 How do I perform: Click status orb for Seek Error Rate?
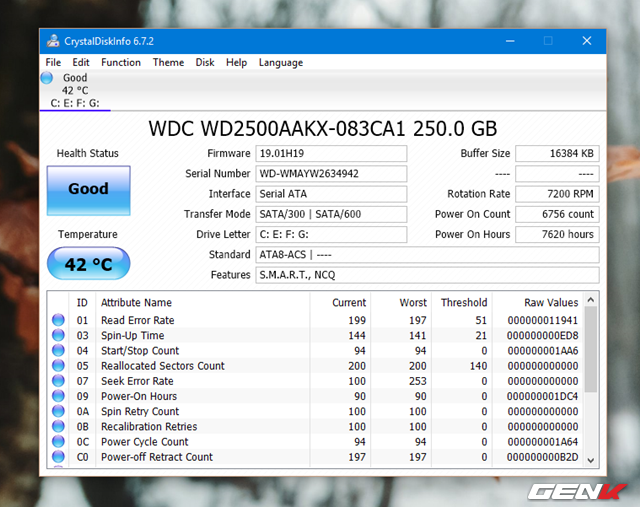point(58,380)
